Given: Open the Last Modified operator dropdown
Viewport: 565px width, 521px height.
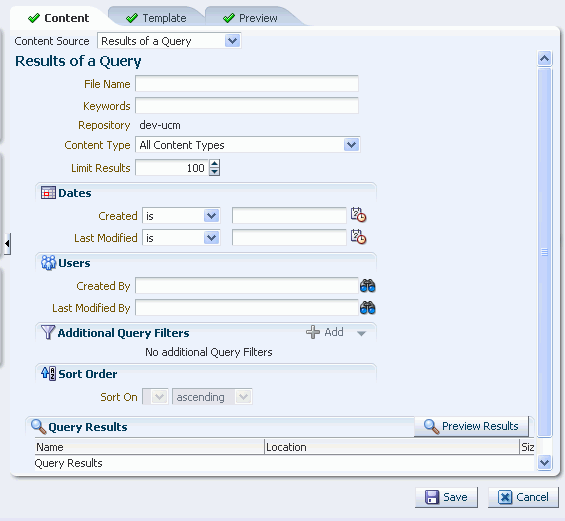Looking at the screenshot, I should tap(212, 238).
